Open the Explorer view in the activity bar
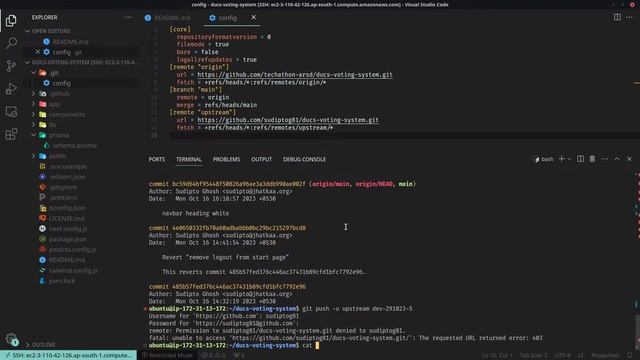Image resolution: width=640 pixels, height=360 pixels. 11,20
